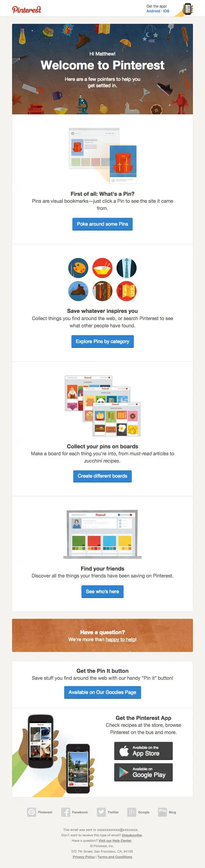Click the Pinterest logo in the header

[27, 9]
